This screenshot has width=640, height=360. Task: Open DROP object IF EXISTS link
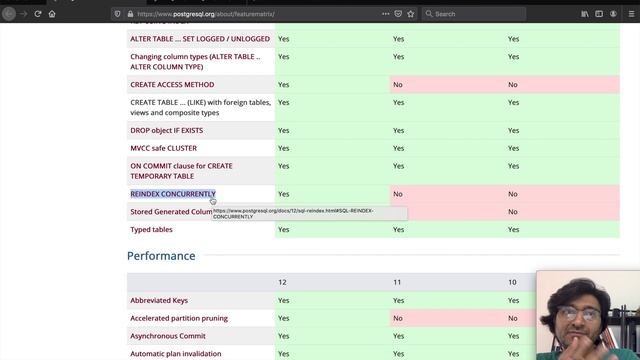[x=167, y=130]
